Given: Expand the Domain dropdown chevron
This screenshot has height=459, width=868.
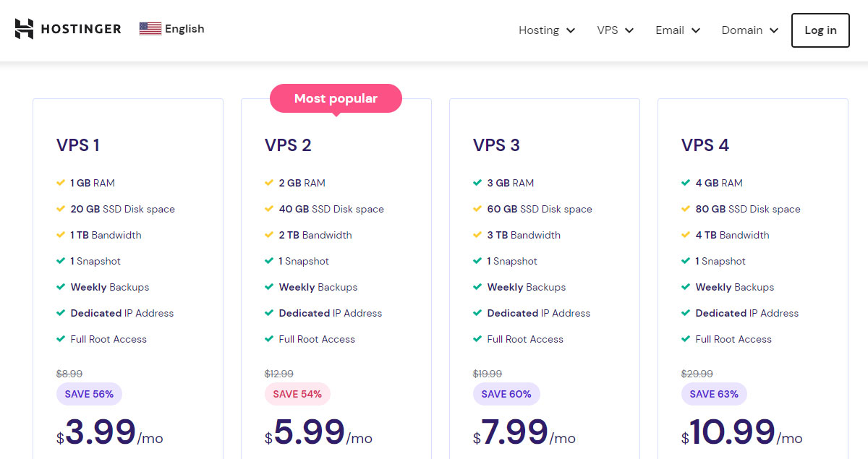Looking at the screenshot, I should (x=774, y=30).
